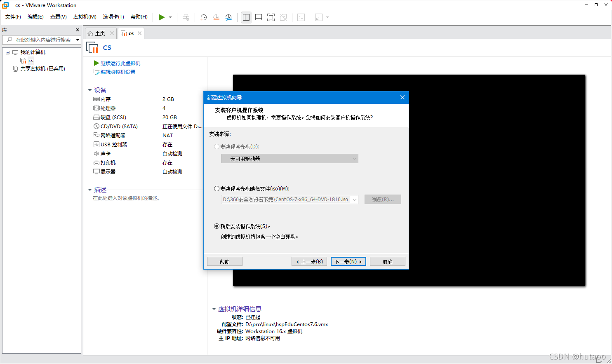Click the 打印机 printer icon
The image size is (612, 364).
97,162
